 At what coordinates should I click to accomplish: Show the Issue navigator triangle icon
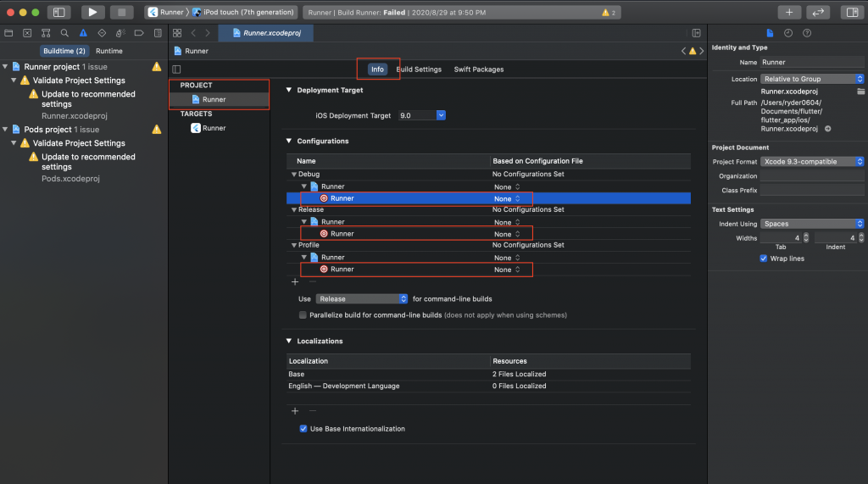(x=83, y=33)
